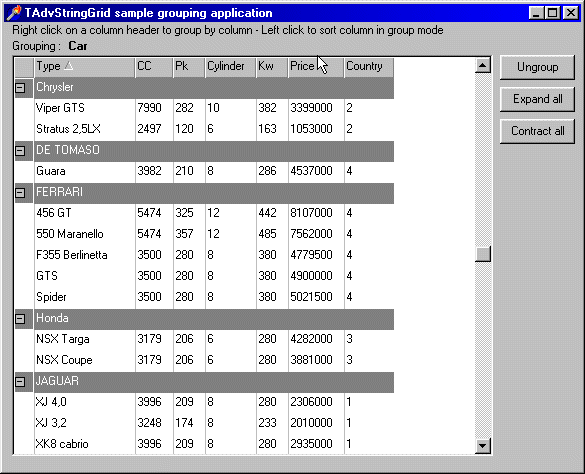This screenshot has height=474, width=585.
Task: Select the XJ 4,0 cell
Action: (84, 402)
